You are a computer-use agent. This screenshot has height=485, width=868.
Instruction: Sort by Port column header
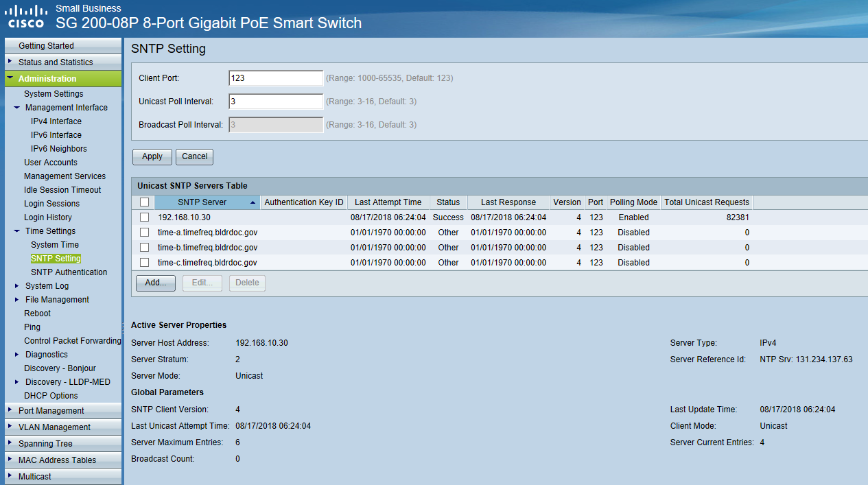(596, 202)
